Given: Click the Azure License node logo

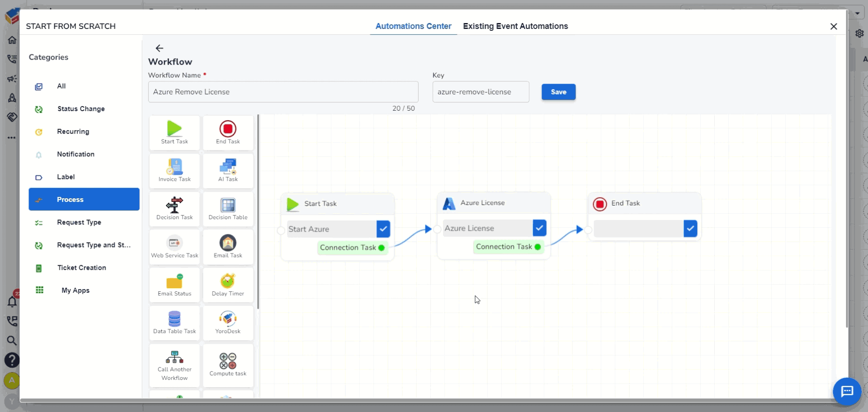Looking at the screenshot, I should pos(449,204).
